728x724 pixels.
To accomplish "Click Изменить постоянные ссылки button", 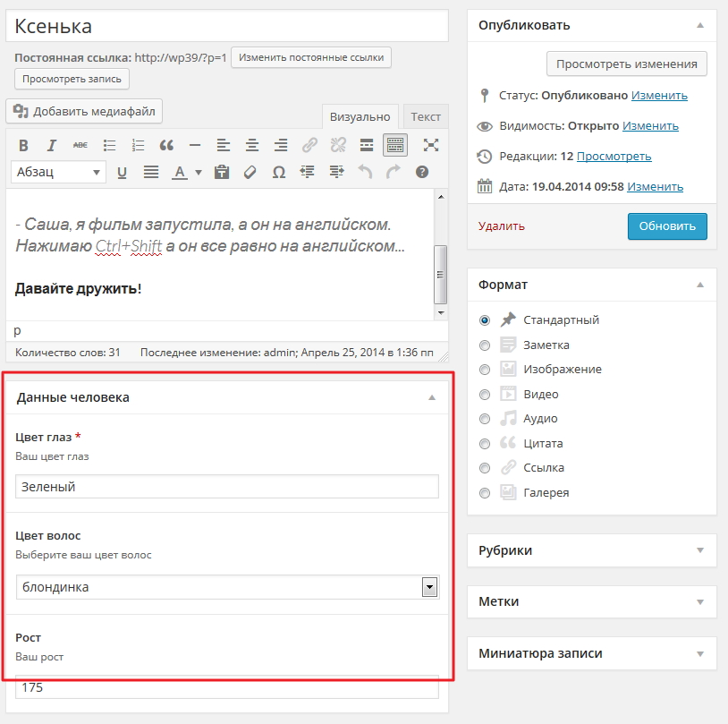I will pyautogui.click(x=311, y=57).
